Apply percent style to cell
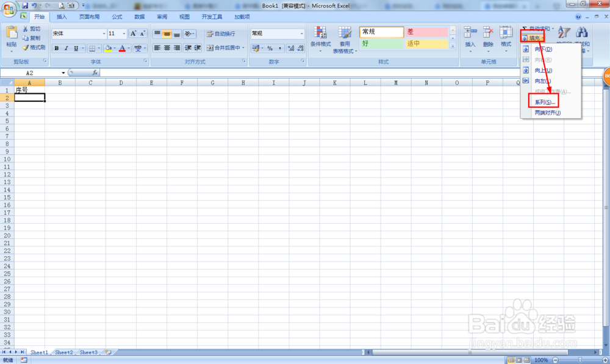610x364 pixels. pyautogui.click(x=270, y=48)
